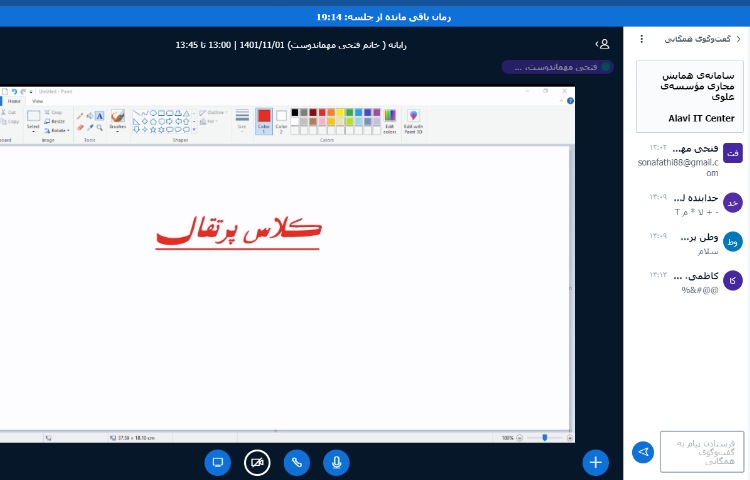Open the Size dropdown in Paint

[242, 120]
